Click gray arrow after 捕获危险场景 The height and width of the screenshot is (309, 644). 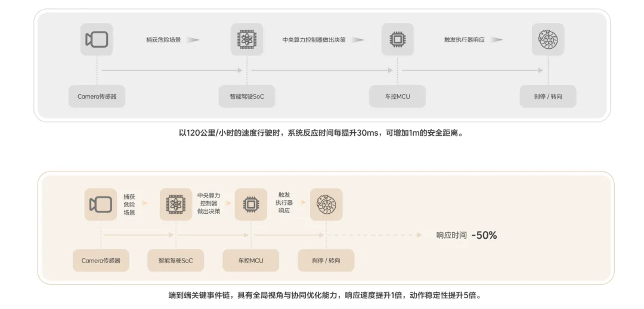(x=193, y=40)
